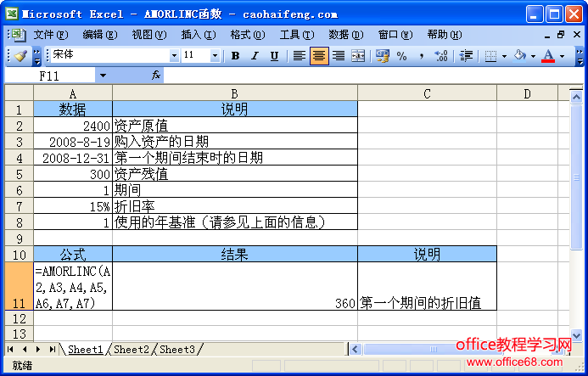Click horizontal scrollbar left arrow
Image resolution: width=588 pixels, height=376 pixels.
(356, 350)
